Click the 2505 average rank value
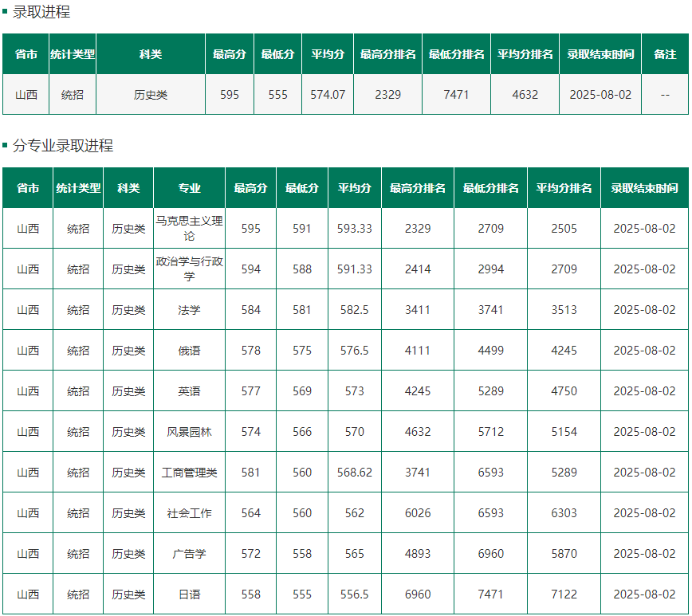The image size is (692, 616). (x=564, y=229)
